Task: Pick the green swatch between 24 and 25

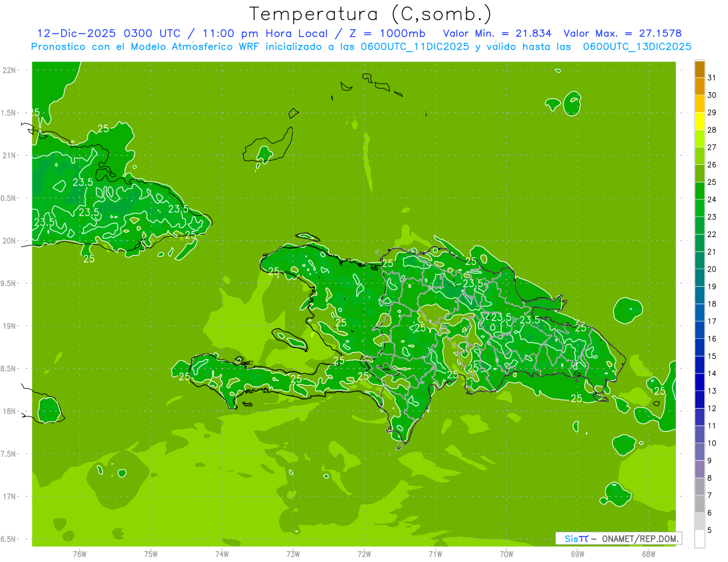Action: (x=699, y=191)
